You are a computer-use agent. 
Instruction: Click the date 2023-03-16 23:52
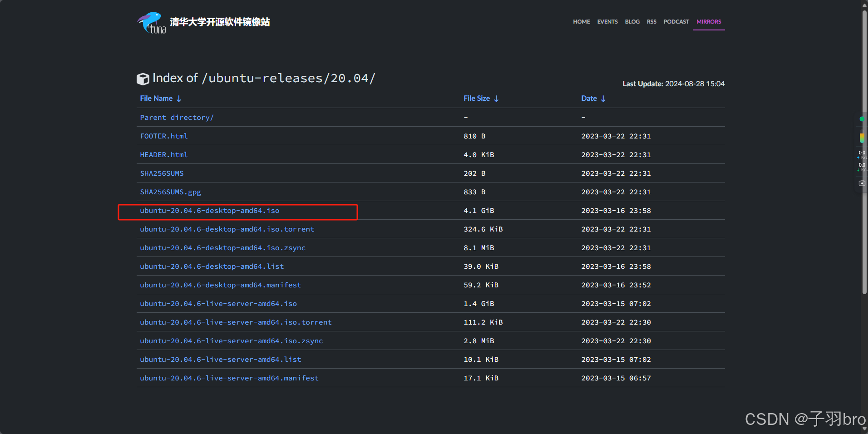(x=616, y=285)
